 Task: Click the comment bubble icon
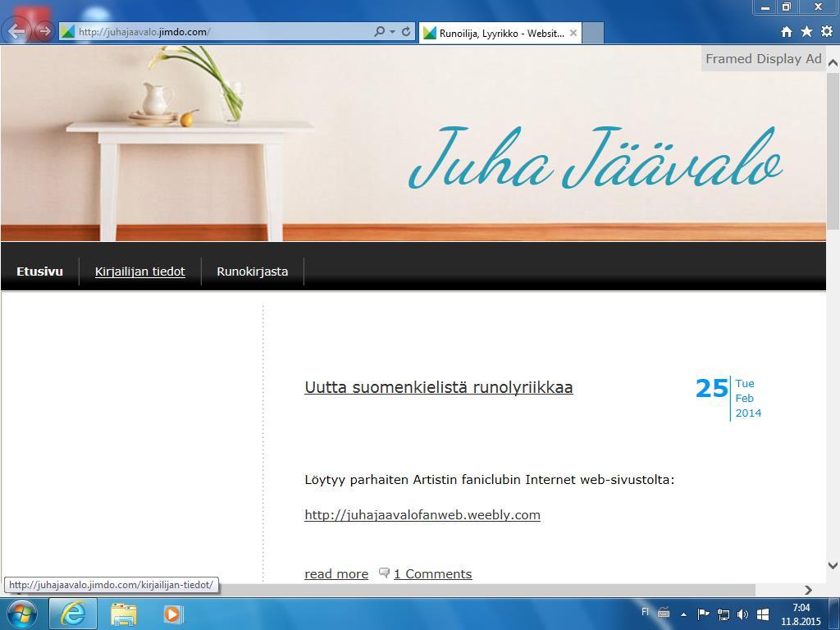click(384, 573)
